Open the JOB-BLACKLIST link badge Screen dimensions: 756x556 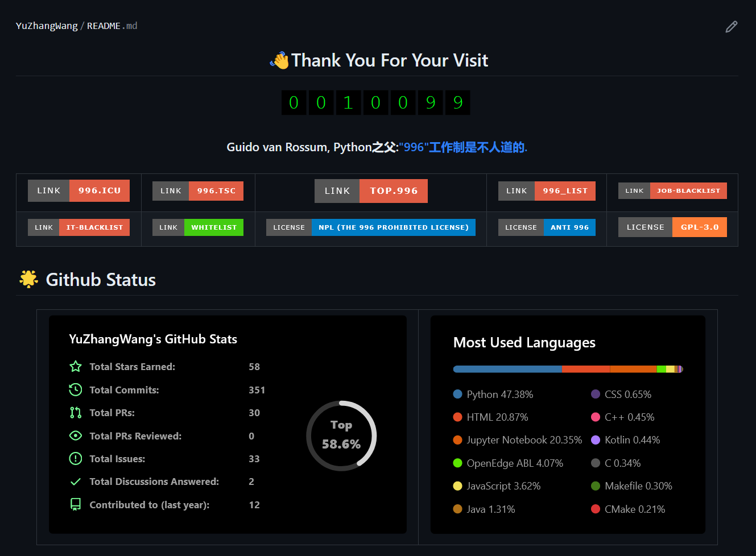click(672, 191)
